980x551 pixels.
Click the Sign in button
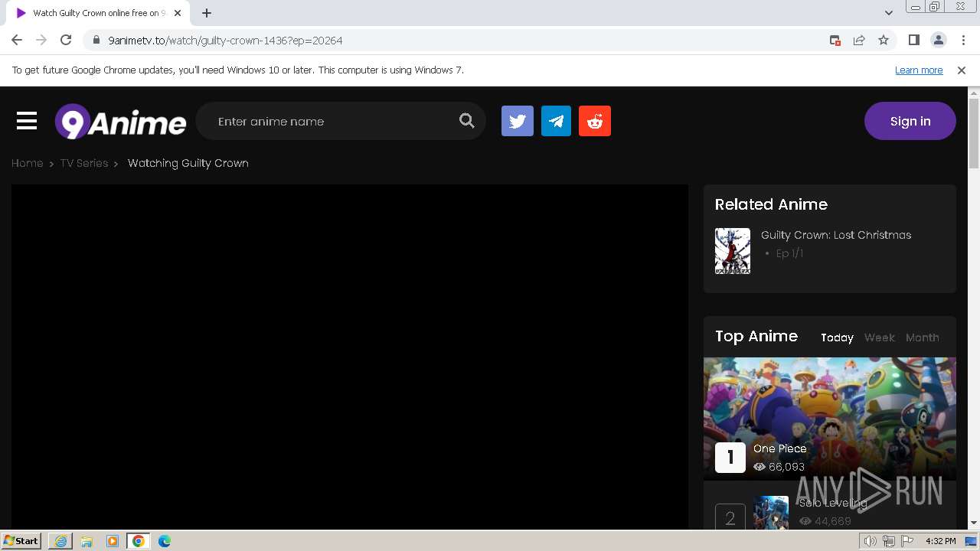[910, 121]
